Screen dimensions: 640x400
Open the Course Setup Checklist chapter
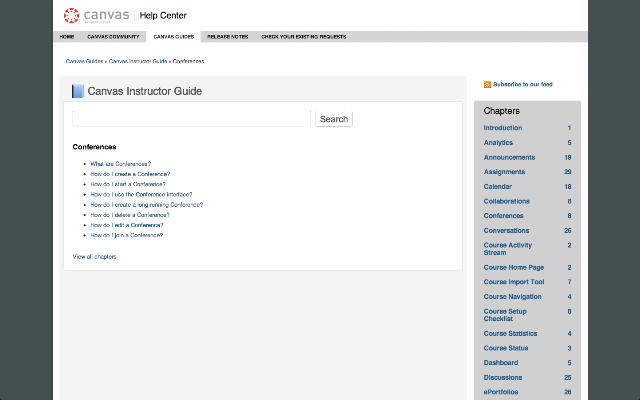click(505, 315)
